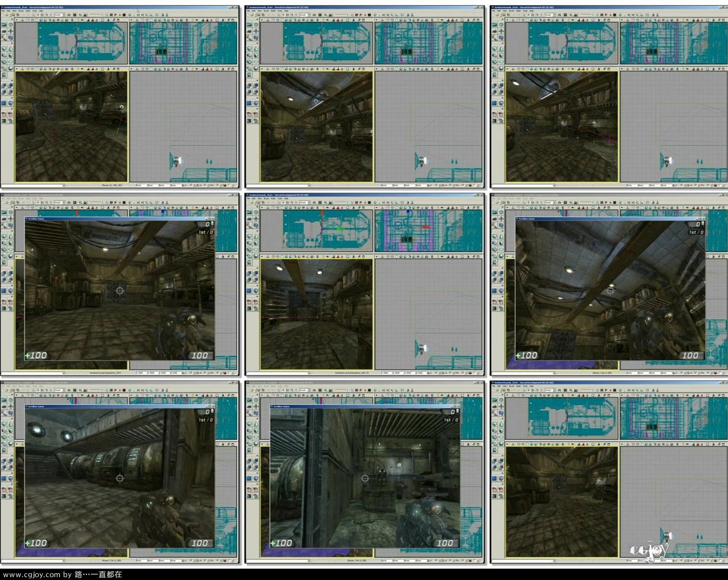
Task: Click Add Special Brush icon in bottom-right screenshot
Action: [x=495, y=478]
